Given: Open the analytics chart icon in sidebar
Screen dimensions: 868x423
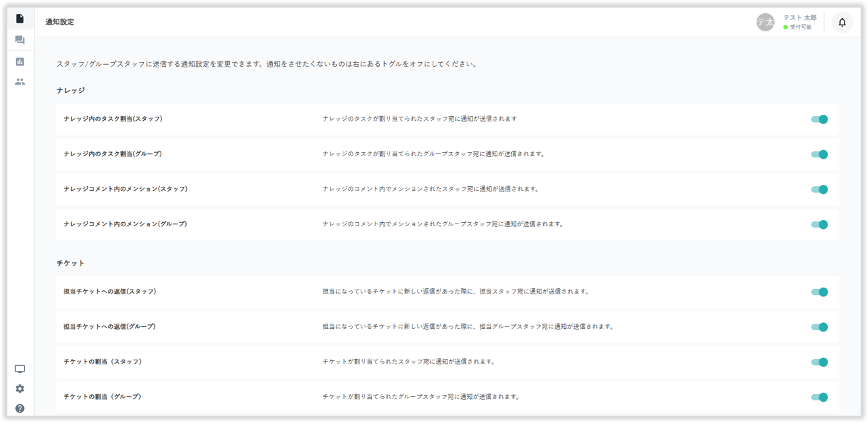Looking at the screenshot, I should click(x=20, y=61).
